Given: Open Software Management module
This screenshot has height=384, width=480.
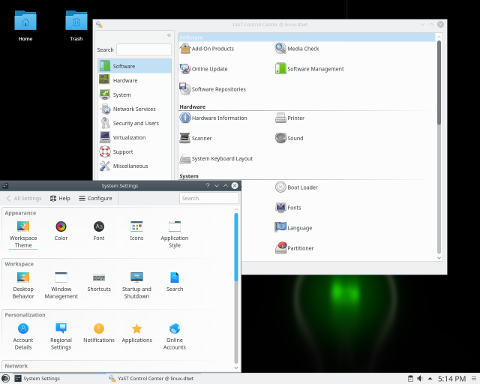Looking at the screenshot, I should [309, 69].
